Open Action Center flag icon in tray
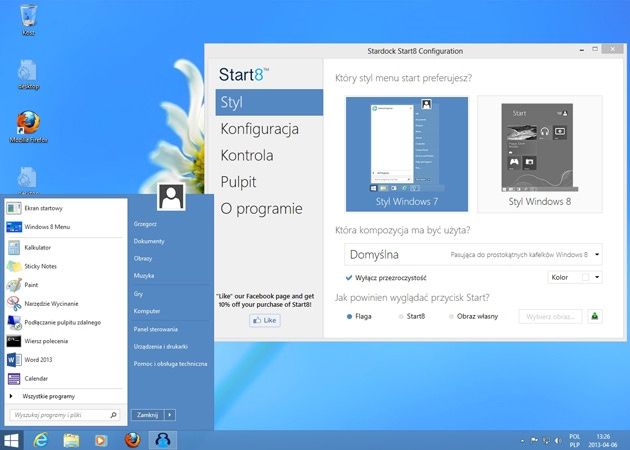The width and height of the screenshot is (630, 450). pos(534,440)
